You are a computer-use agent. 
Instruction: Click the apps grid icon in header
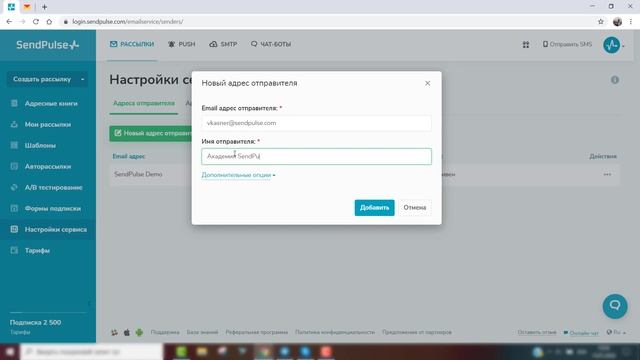(526, 44)
